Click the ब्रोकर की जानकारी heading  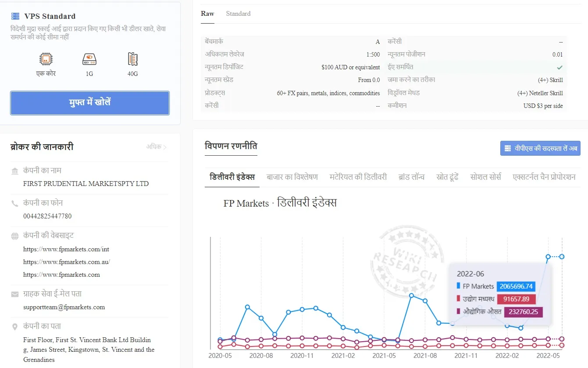pos(42,147)
